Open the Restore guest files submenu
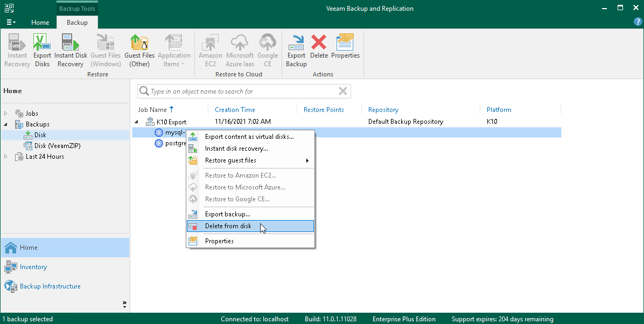The image size is (644, 324). [250, 160]
